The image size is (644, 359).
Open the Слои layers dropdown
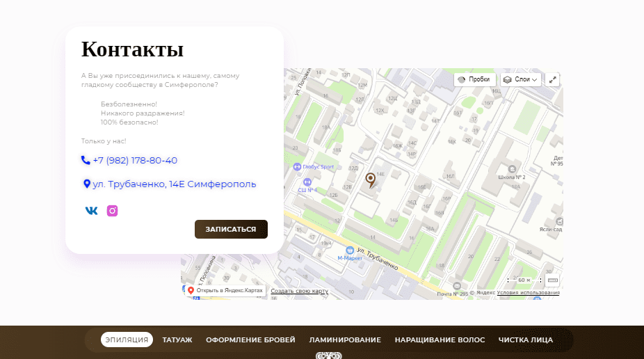521,79
